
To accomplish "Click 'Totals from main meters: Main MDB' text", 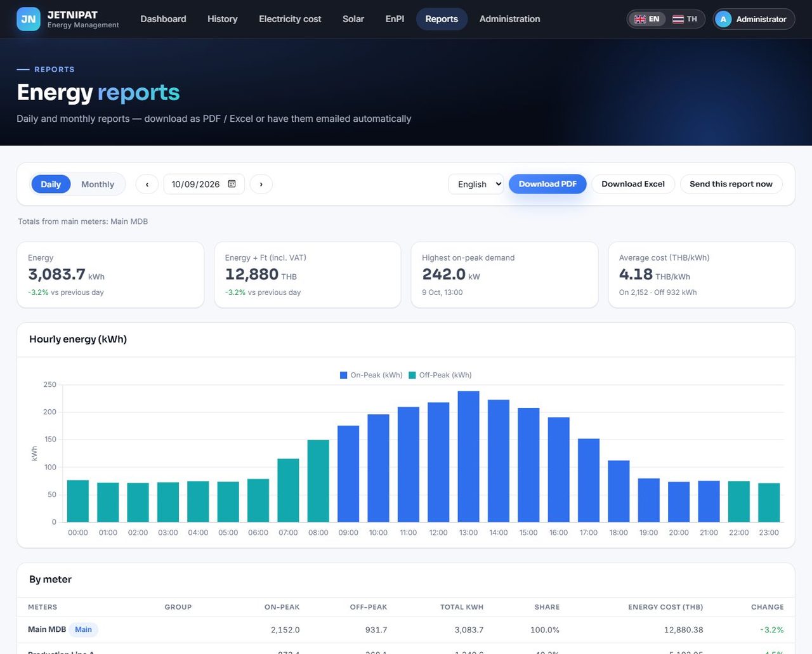I will 83,221.
